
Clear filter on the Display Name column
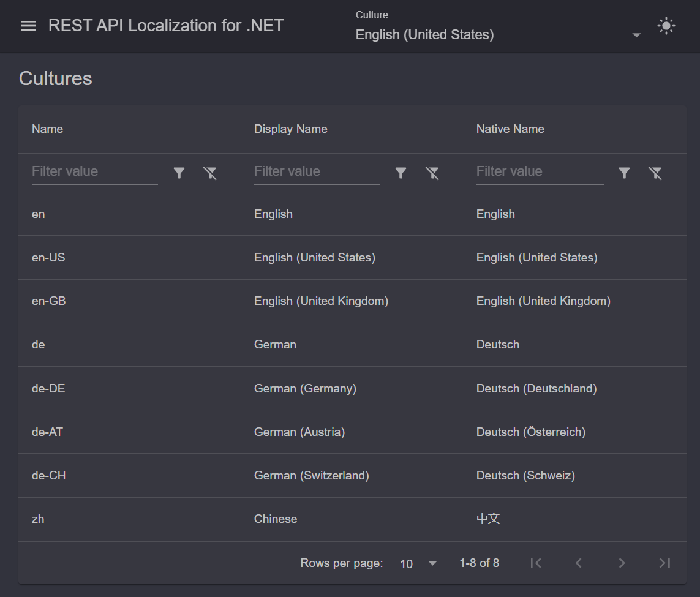coord(432,173)
